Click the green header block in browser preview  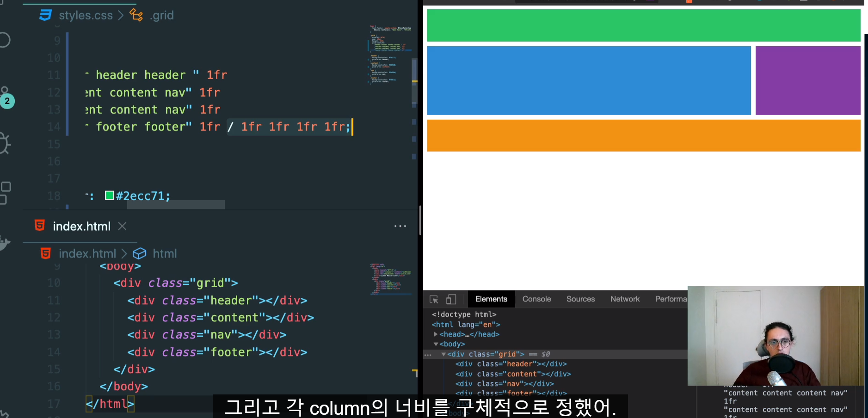(643, 25)
